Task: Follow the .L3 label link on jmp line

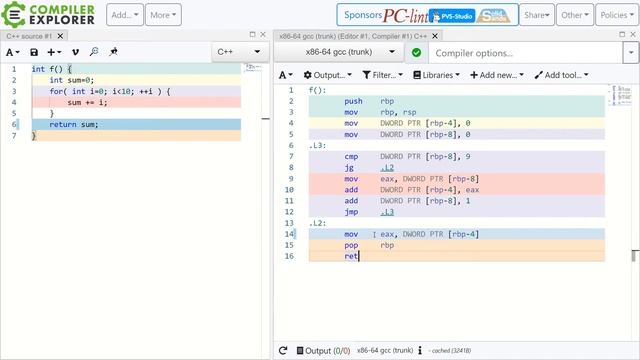Action: pyautogui.click(x=387, y=212)
